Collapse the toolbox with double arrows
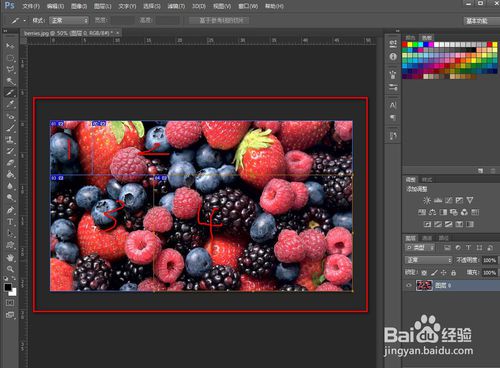 click(x=6, y=31)
